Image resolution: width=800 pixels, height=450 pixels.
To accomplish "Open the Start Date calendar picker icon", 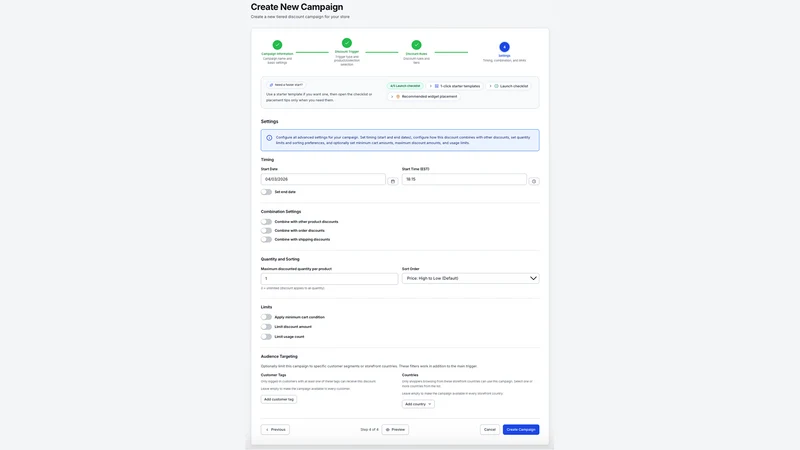I will click(x=392, y=181).
